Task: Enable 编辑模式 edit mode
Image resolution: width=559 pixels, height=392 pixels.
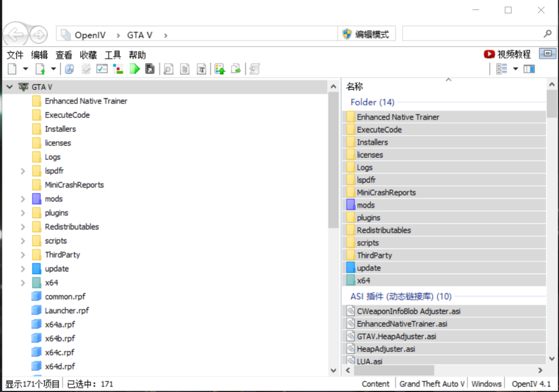Action: [366, 34]
